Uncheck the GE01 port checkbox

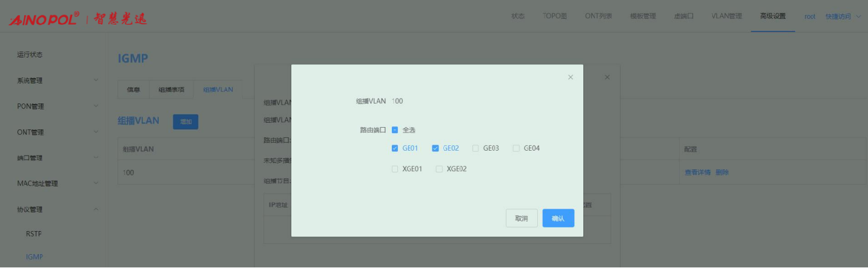(x=395, y=148)
